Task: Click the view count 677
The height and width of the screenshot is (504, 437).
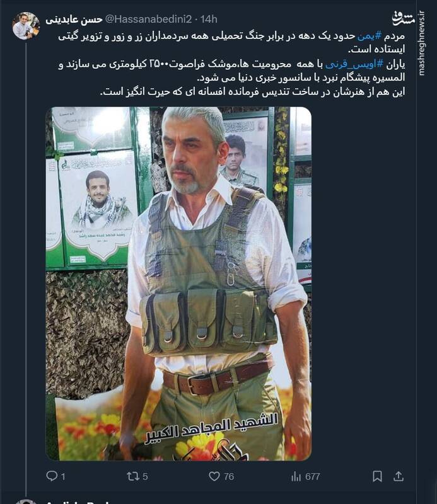Action: (x=313, y=477)
